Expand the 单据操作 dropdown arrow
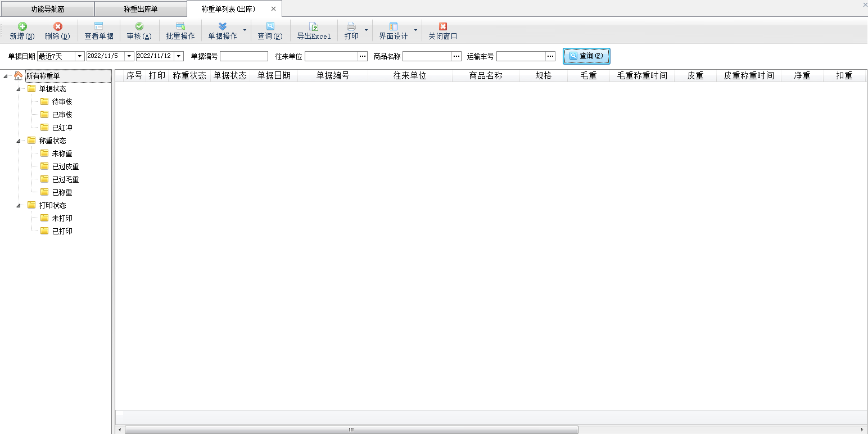 [x=245, y=30]
